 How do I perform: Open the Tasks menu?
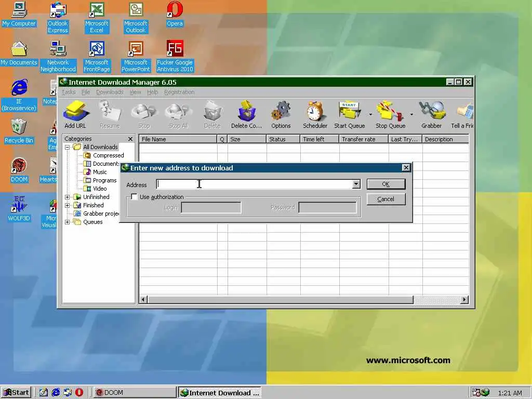point(69,92)
